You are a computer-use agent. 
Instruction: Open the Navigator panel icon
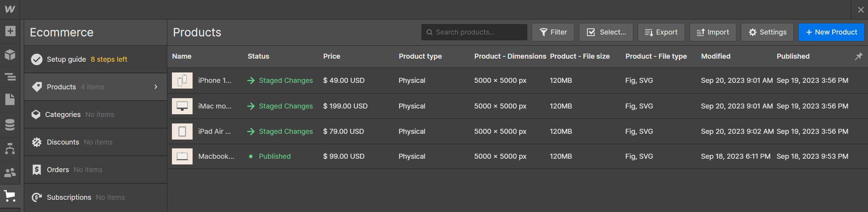coord(10,77)
